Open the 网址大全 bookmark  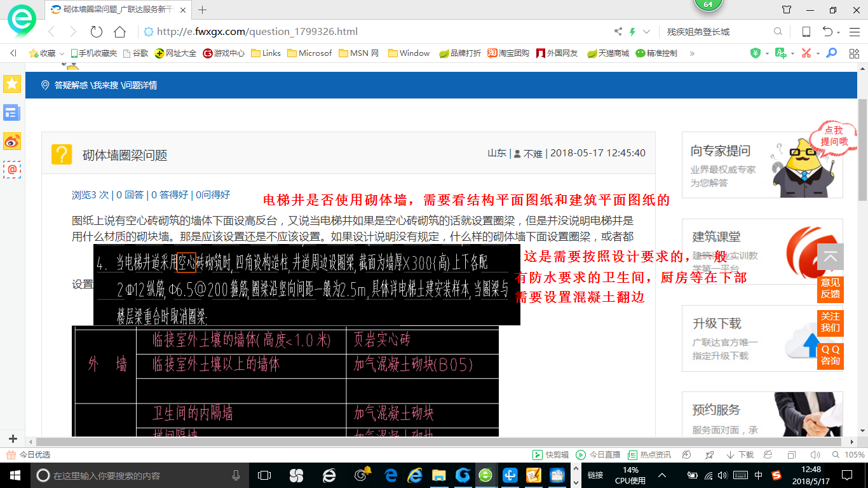coord(175,53)
